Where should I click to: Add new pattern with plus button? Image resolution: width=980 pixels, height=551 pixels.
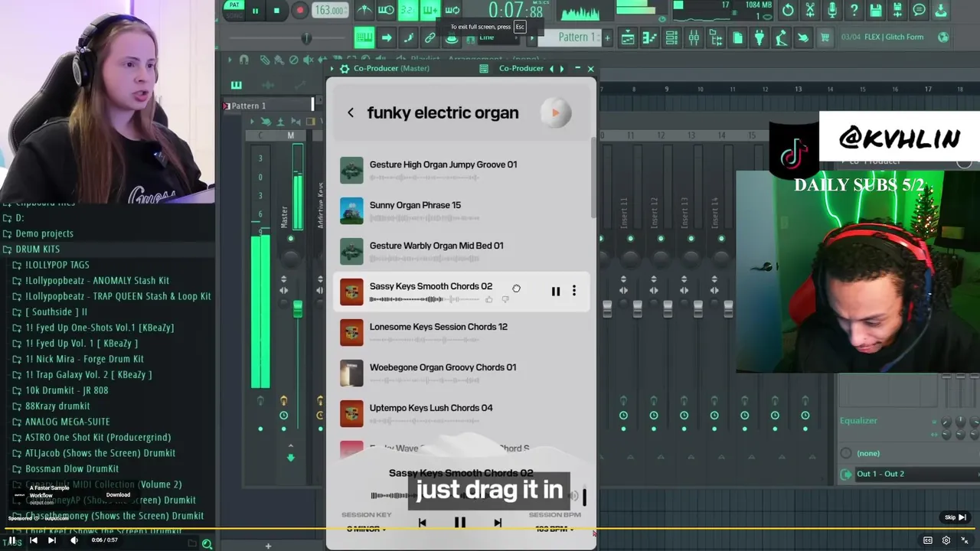(x=607, y=37)
